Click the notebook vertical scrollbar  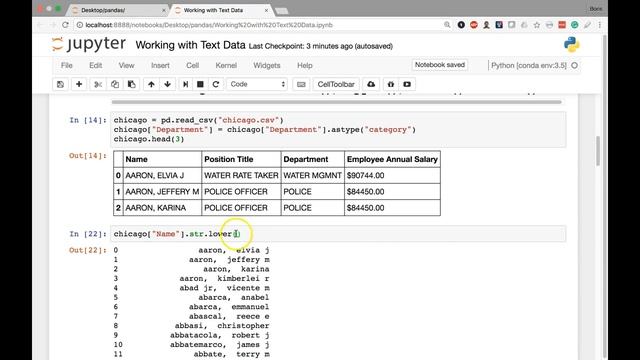coord(598,151)
